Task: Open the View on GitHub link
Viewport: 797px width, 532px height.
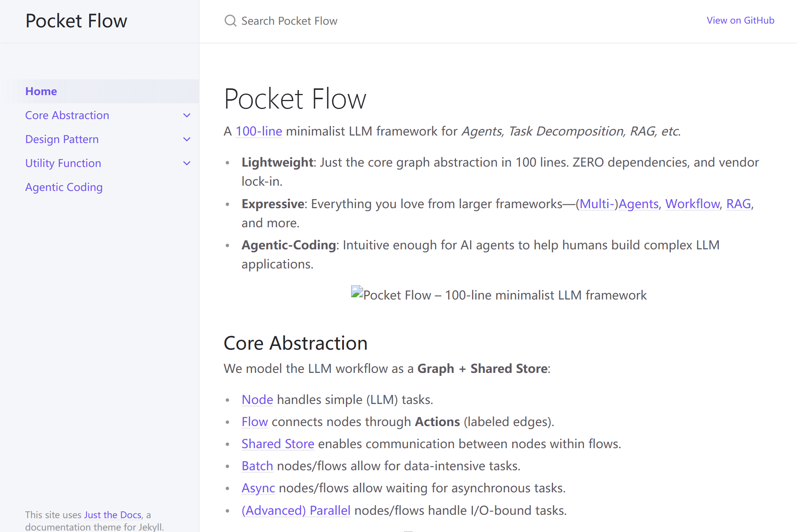Action: coord(740,21)
